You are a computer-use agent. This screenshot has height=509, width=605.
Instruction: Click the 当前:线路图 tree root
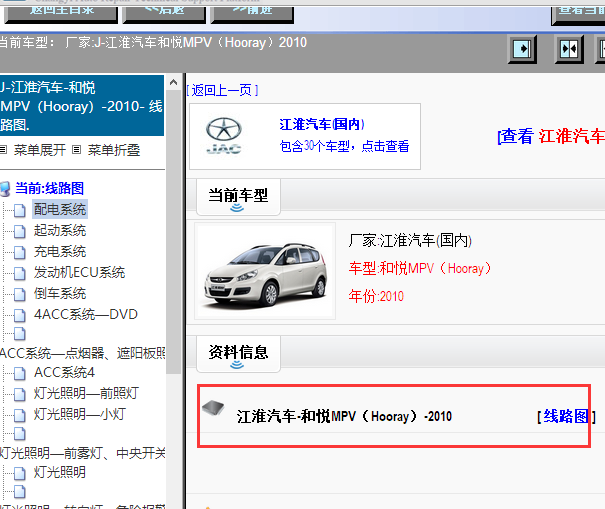[x=49, y=188]
